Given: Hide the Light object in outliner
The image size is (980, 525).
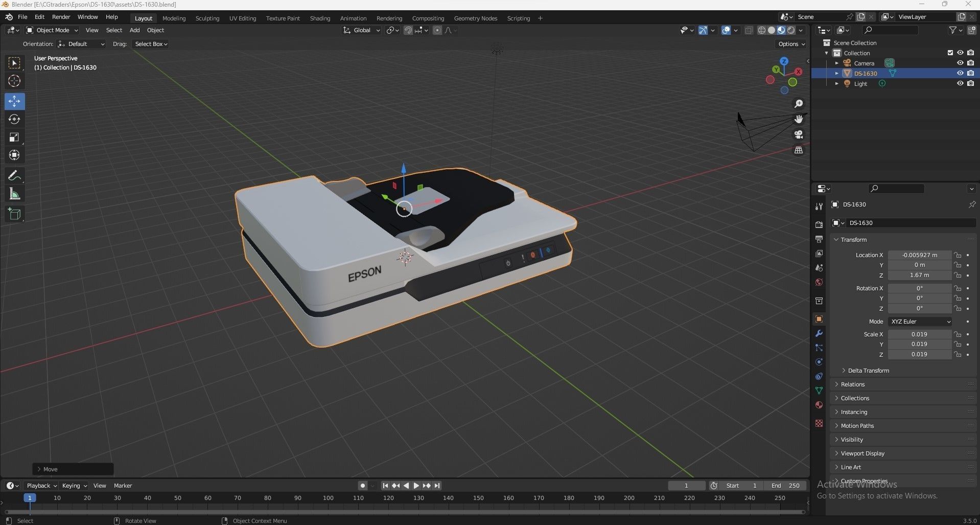Looking at the screenshot, I should point(960,83).
